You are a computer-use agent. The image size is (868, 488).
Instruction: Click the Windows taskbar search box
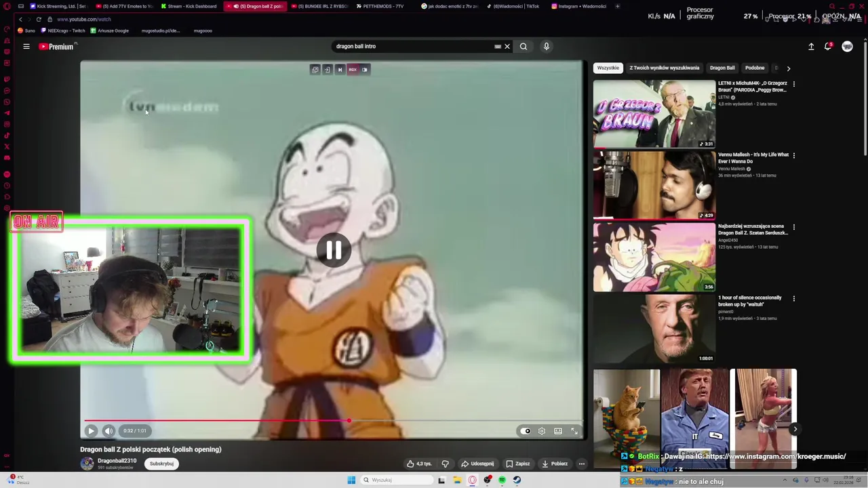coord(397,480)
